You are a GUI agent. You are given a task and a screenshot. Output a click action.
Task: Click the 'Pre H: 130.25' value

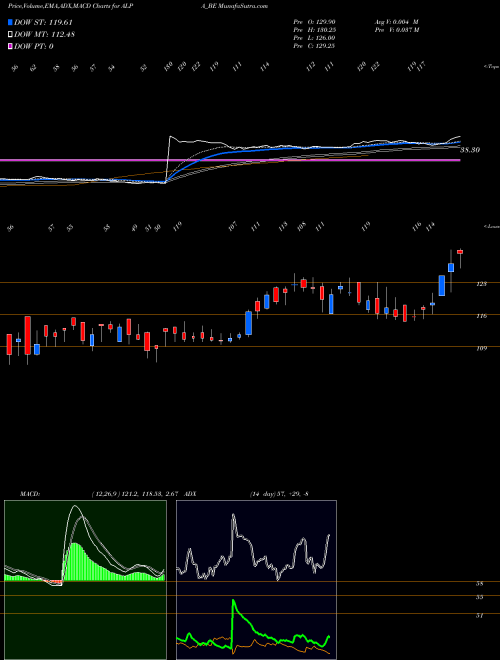click(x=314, y=30)
